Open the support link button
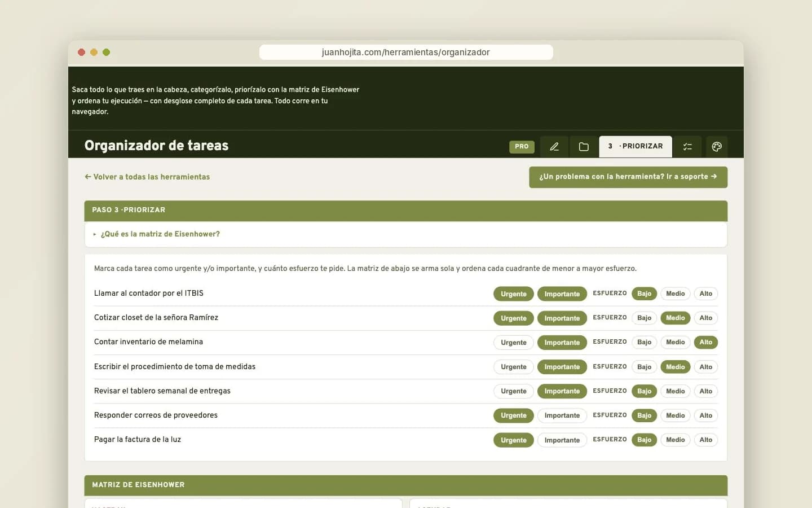This screenshot has width=812, height=508. click(628, 177)
